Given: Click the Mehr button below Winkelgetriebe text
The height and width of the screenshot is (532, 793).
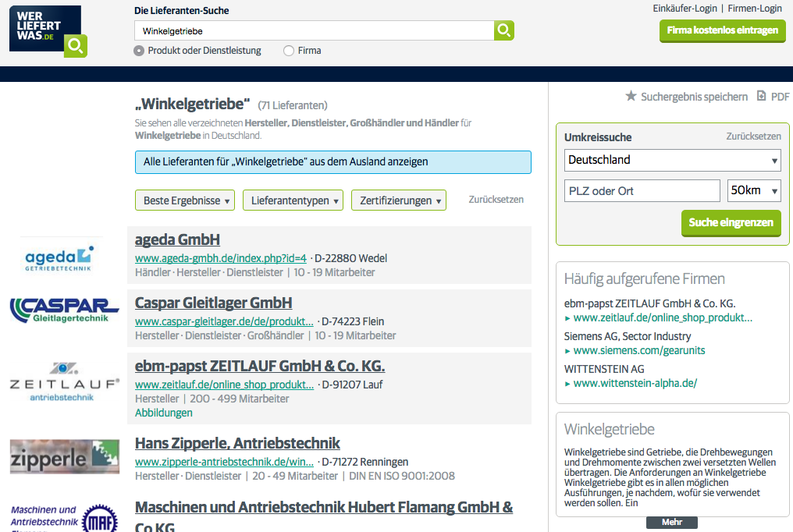Looking at the screenshot, I should point(672,523).
